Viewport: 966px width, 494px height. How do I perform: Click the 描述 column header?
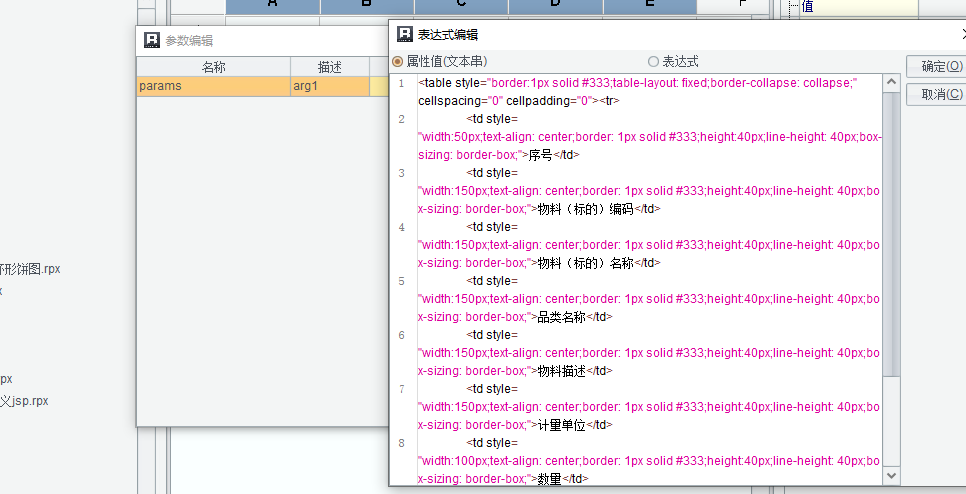coord(329,67)
